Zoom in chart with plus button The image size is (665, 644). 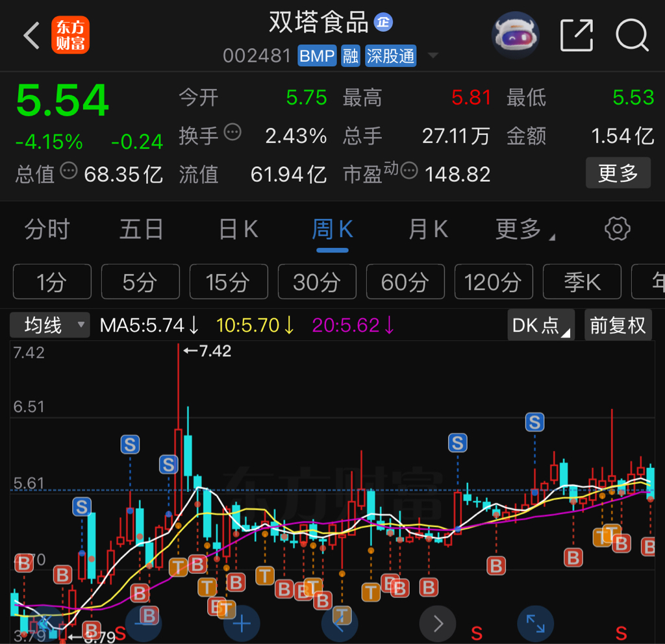[x=242, y=624]
